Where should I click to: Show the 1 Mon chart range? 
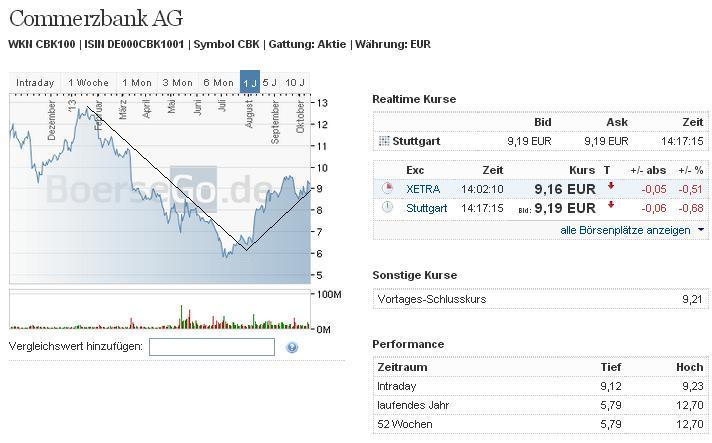click(136, 82)
